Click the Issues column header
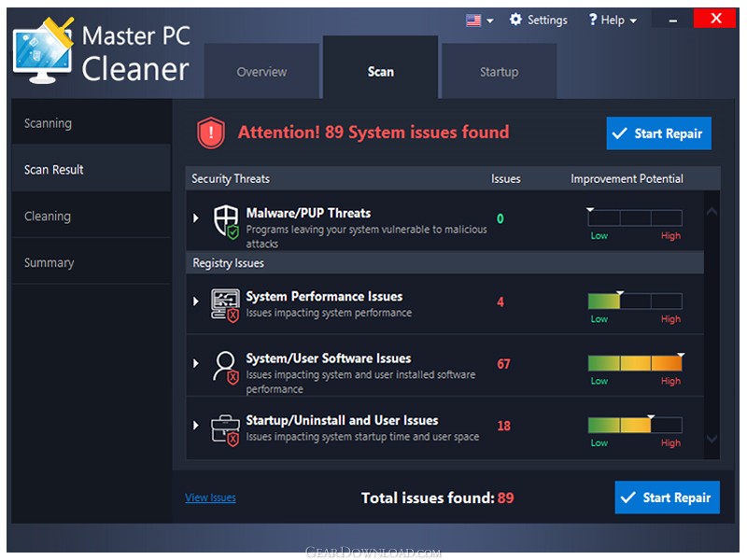This screenshot has height=560, width=747. (x=506, y=178)
